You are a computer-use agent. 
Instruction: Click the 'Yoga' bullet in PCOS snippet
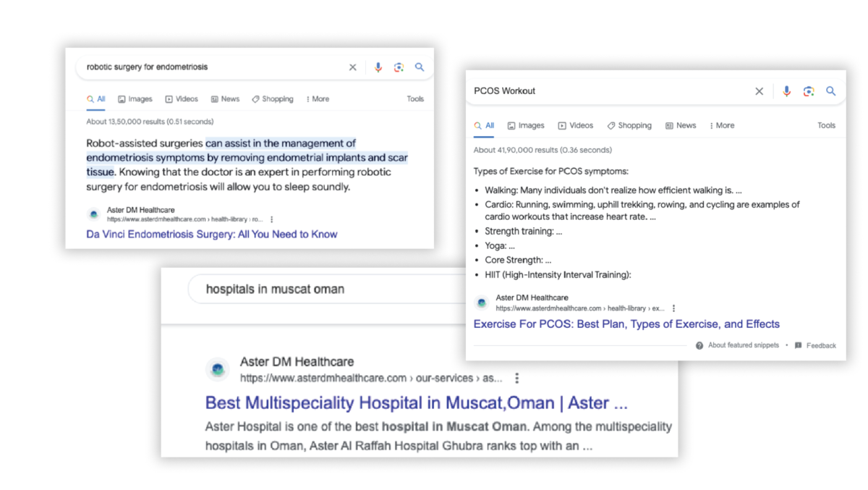point(500,246)
